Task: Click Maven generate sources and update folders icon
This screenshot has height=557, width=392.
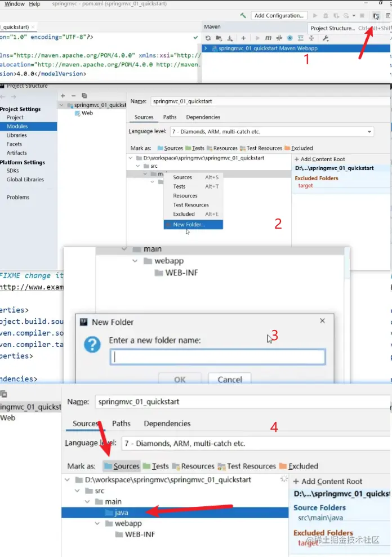Action: (219, 38)
